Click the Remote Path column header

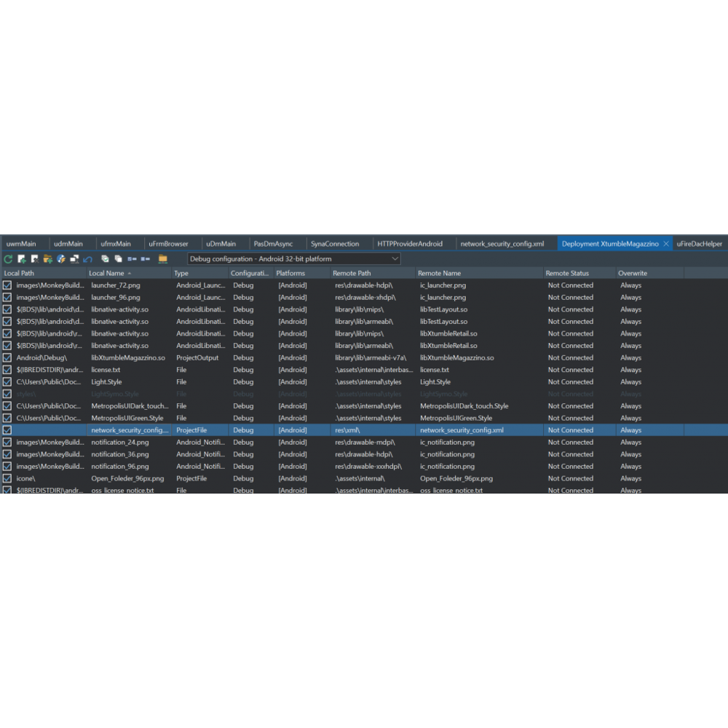point(352,273)
